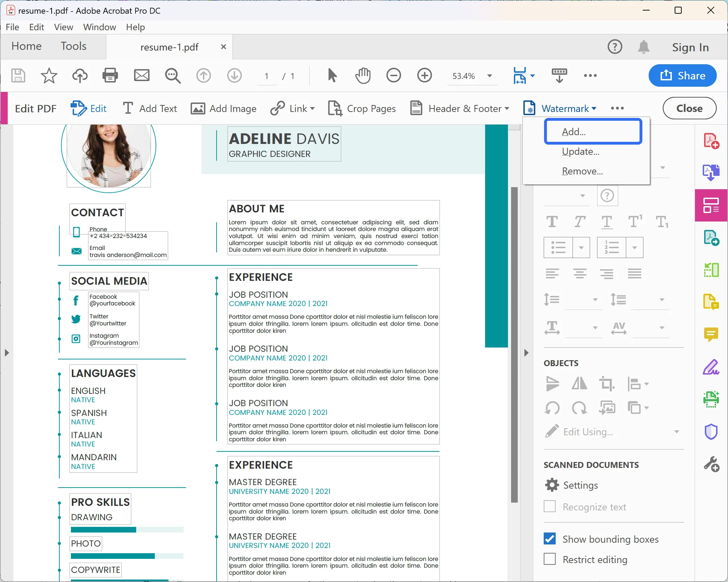Enable the Recognize text option
728x582 pixels.
click(549, 506)
